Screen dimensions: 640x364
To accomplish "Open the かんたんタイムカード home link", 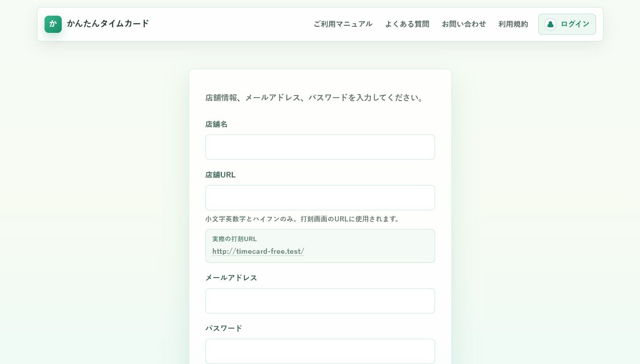I will click(97, 24).
